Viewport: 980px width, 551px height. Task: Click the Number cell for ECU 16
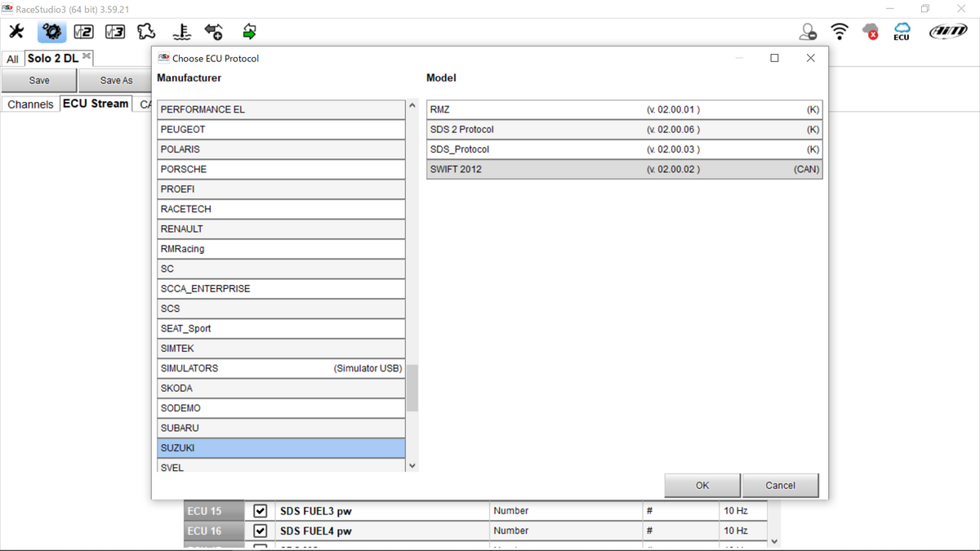(566, 531)
